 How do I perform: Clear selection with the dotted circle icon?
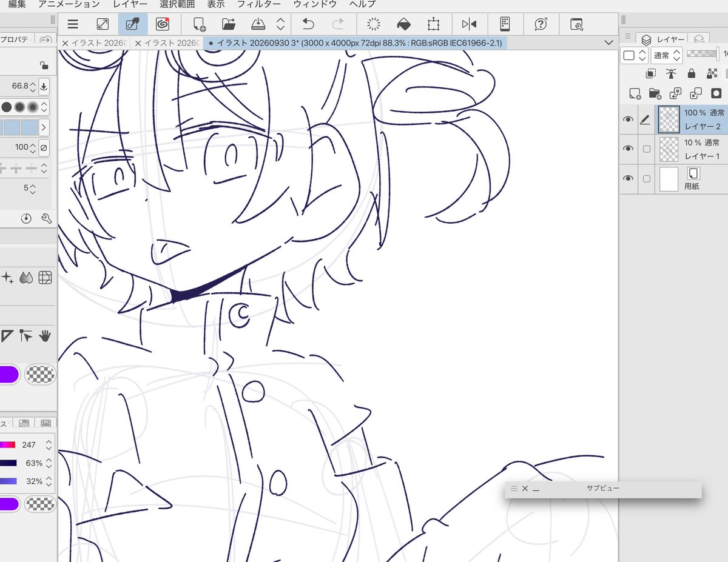374,24
